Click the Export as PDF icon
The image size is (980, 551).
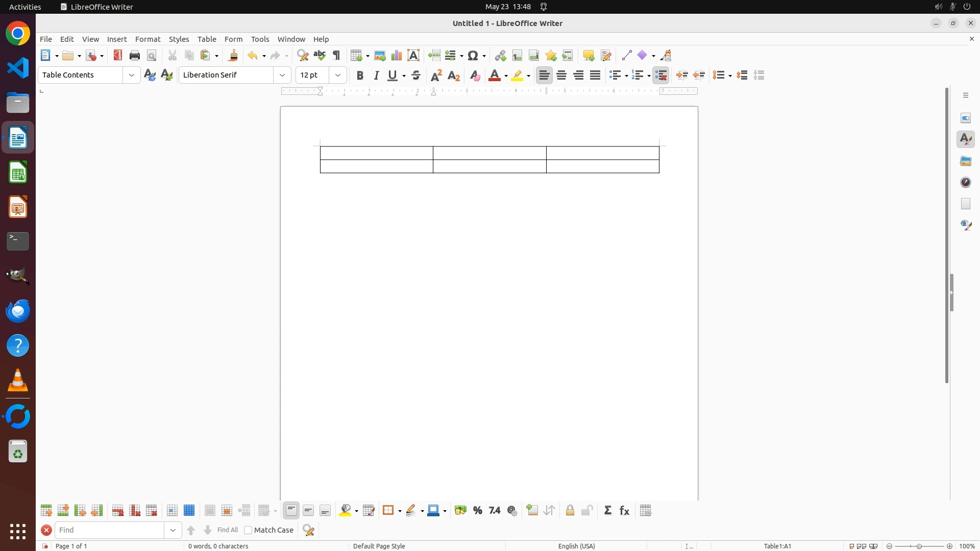click(x=118, y=55)
